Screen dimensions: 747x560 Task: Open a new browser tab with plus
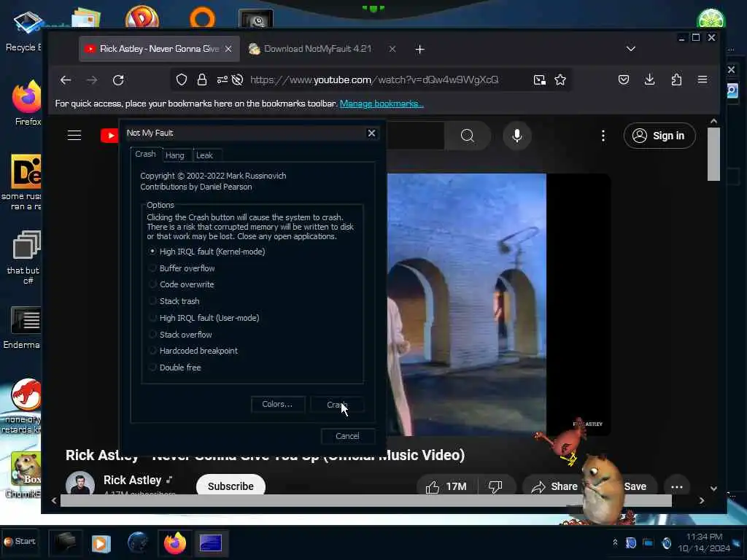[419, 49]
